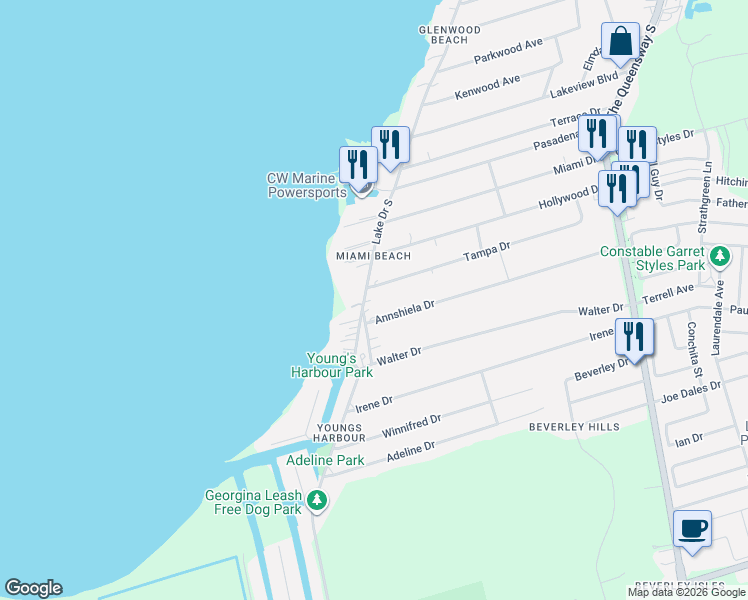
Task: Select Walter Dr label beside Terrell Ave
Action: [601, 310]
